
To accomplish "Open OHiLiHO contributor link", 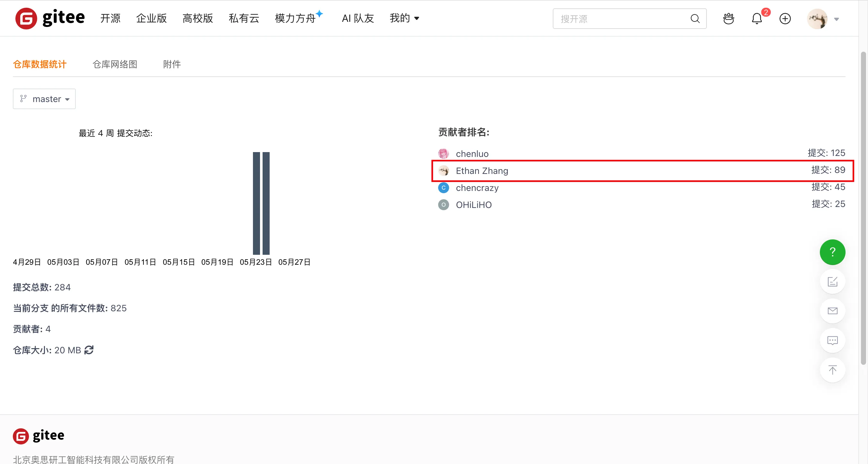I will 474,205.
